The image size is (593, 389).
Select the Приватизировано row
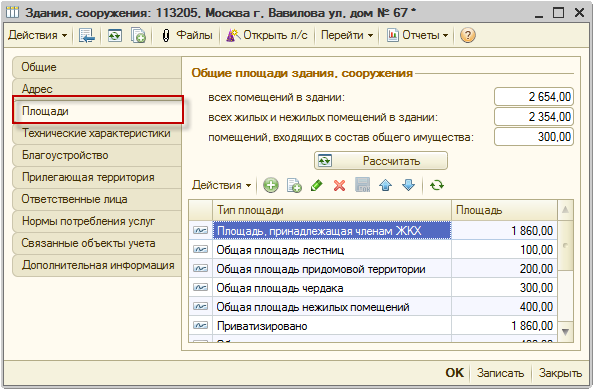click(373, 326)
